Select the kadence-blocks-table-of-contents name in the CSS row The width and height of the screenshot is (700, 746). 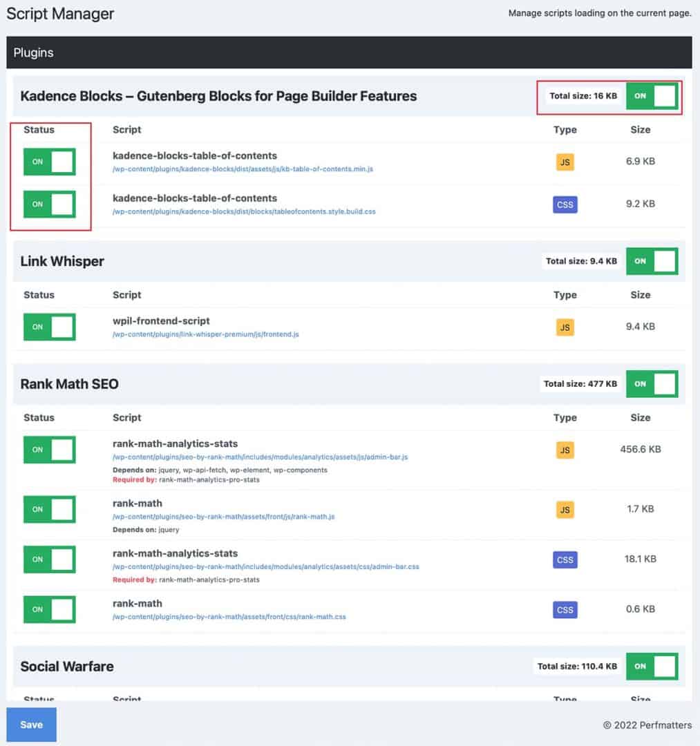[195, 198]
